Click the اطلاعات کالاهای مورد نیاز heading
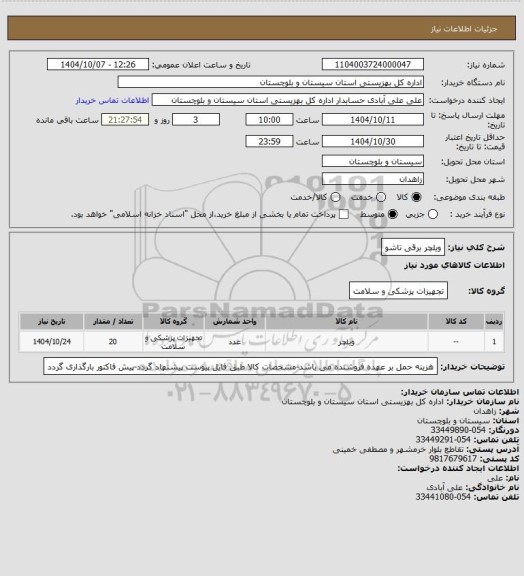524x576 pixels. 455,265
